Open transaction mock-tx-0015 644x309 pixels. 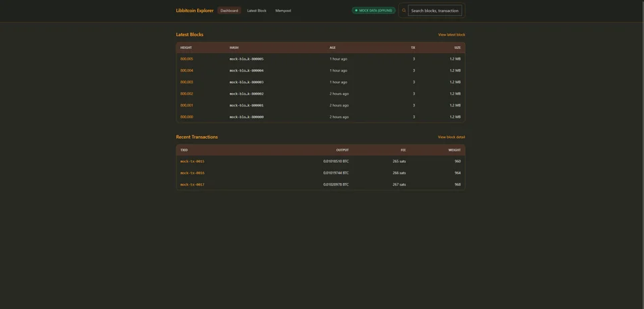point(193,162)
